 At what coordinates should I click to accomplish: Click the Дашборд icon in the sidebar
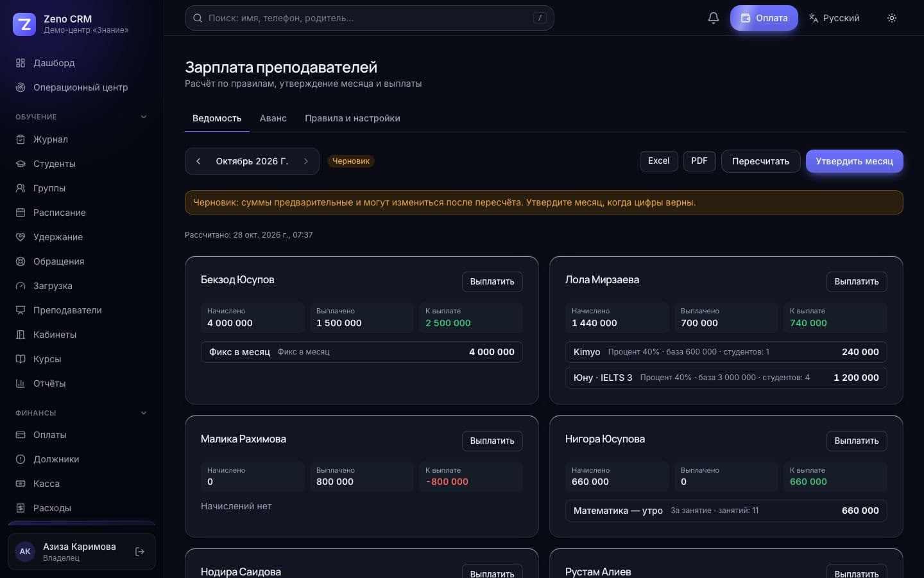21,63
